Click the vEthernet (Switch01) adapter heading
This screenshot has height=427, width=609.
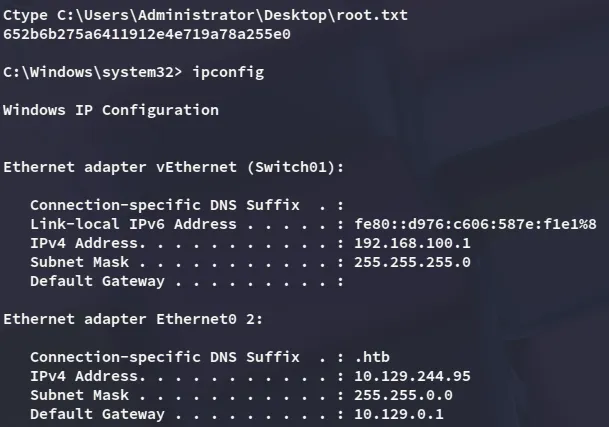pyautogui.click(x=174, y=167)
